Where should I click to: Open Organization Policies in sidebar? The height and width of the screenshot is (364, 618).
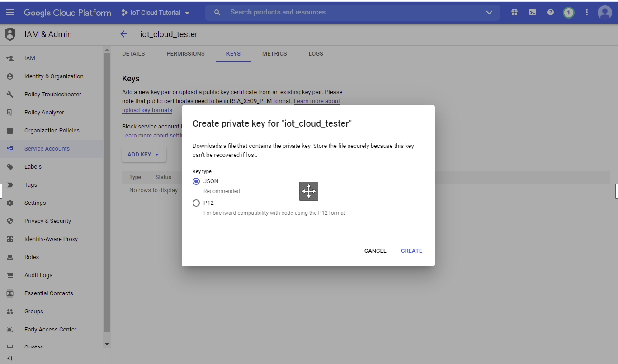(52, 130)
